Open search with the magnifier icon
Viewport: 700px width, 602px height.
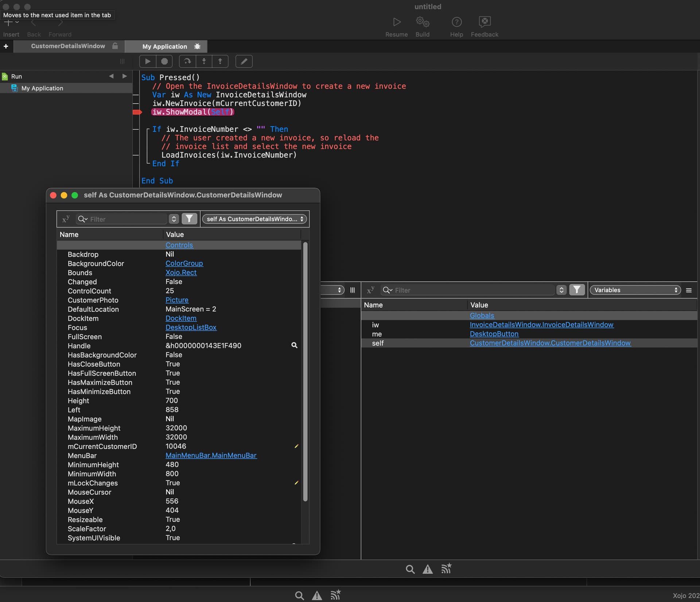[x=410, y=568]
